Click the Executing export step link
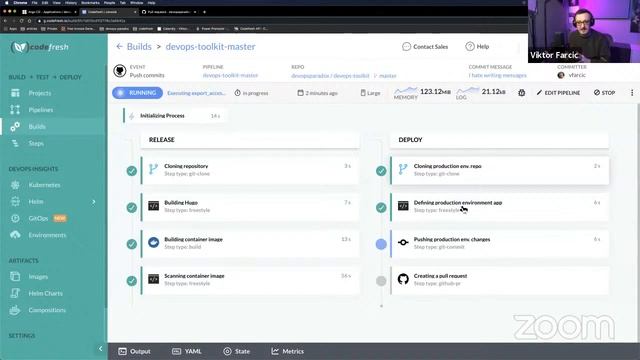Viewport: 640px width, 360px height. (196, 93)
